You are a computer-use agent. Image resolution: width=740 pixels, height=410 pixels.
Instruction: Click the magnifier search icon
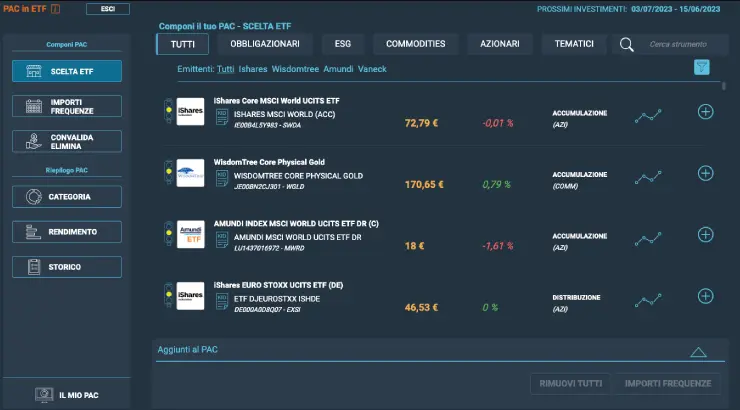click(x=626, y=44)
